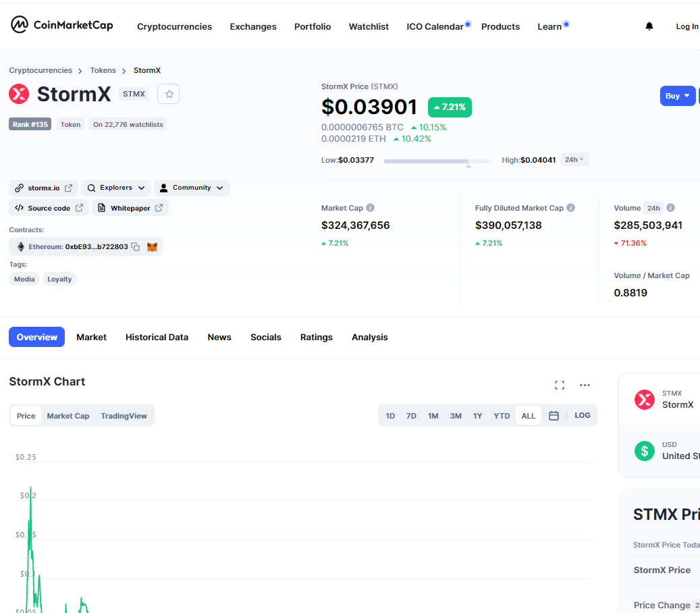The width and height of the screenshot is (700, 613).
Task: Click the STMX icon in converter
Action: [x=644, y=399]
